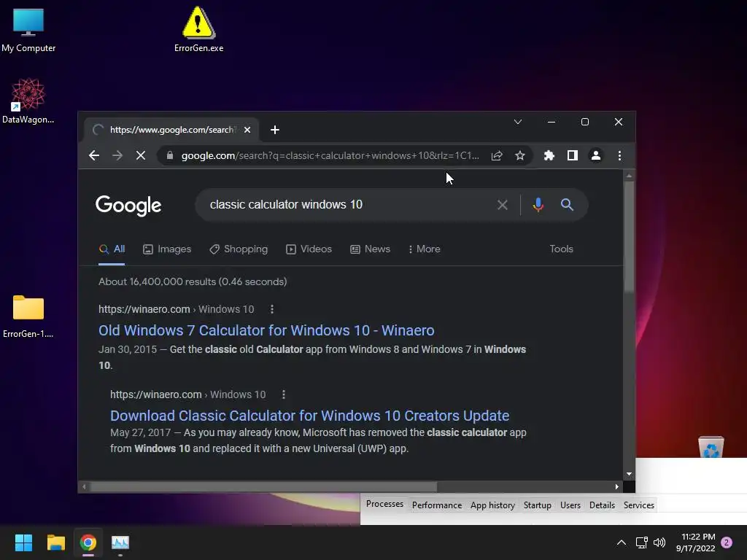The image size is (747, 560).
Task: Open the search Tools options
Action: (x=561, y=249)
